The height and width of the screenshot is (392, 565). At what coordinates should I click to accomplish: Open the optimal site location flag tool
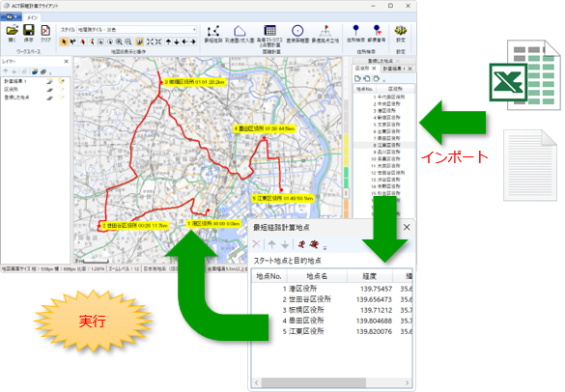click(325, 34)
